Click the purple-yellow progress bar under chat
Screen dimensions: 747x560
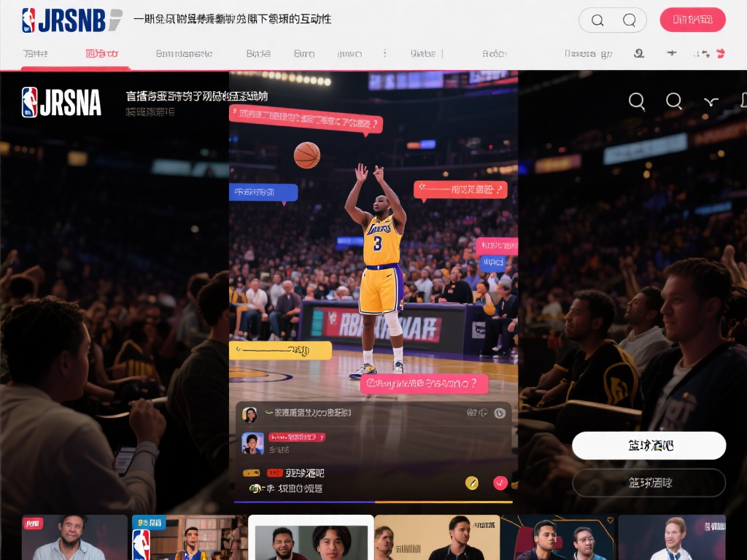click(x=373, y=502)
